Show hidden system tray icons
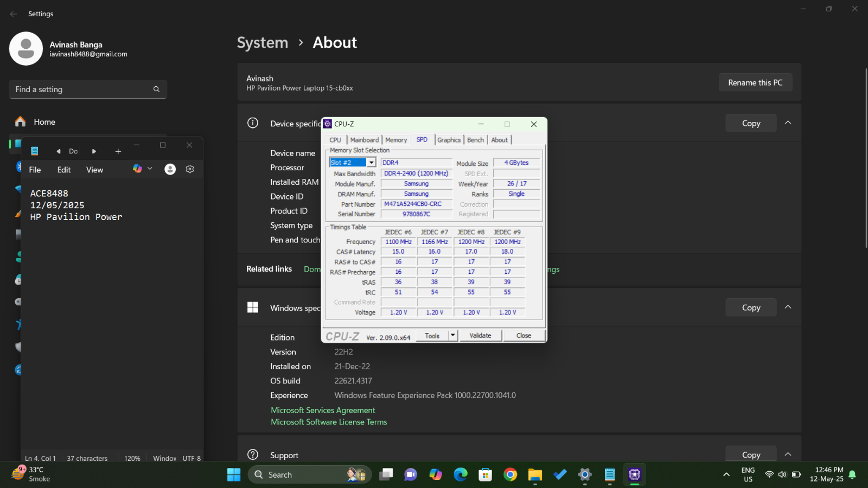Viewport: 868px width, 488px height. click(x=726, y=474)
